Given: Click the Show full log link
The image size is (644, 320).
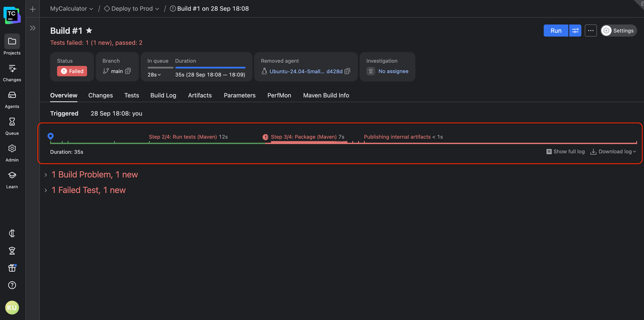Looking at the screenshot, I should (x=566, y=152).
